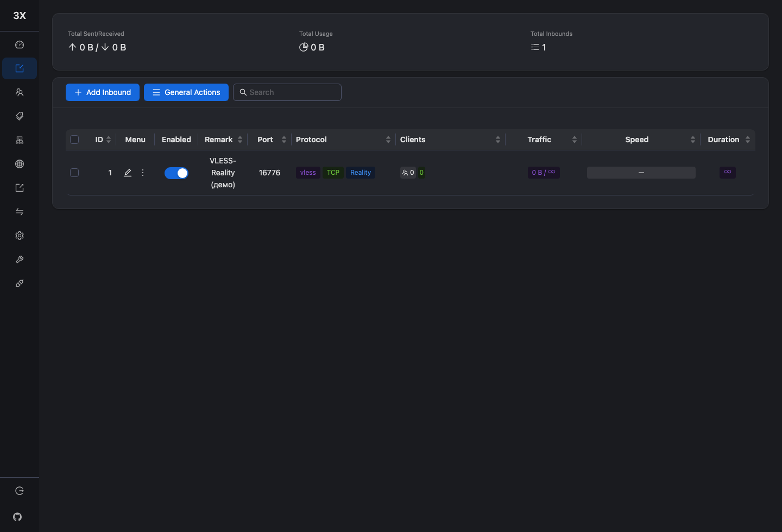
Task: Click the 0 B / ∞ traffic badge
Action: [544, 172]
